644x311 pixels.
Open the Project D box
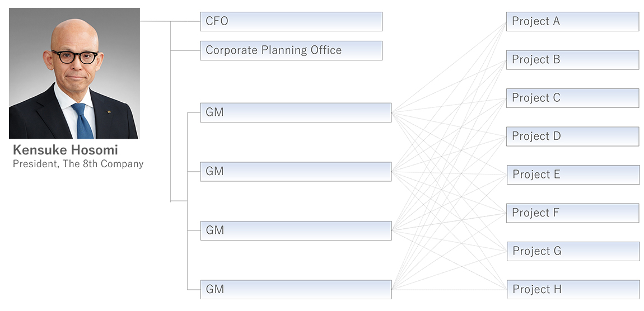point(572,136)
